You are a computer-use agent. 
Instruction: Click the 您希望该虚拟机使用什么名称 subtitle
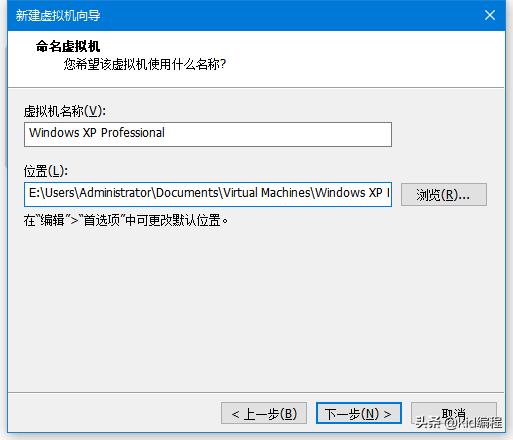click(x=145, y=64)
